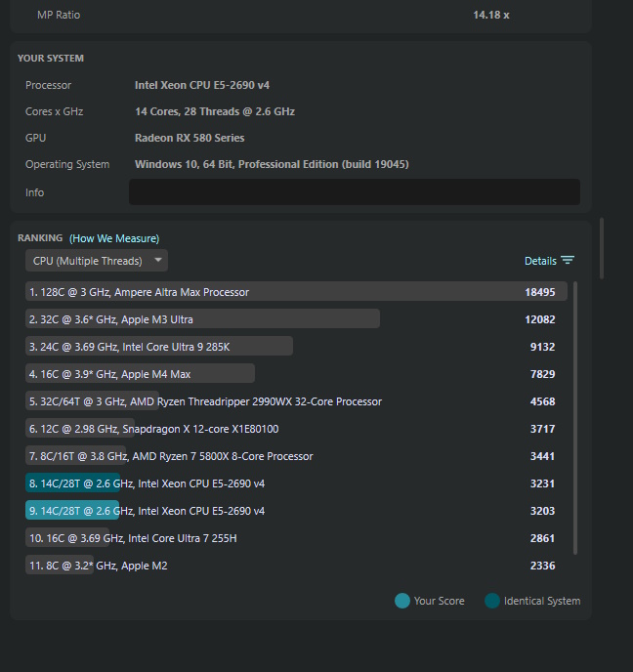Click the Operating System label

67,164
